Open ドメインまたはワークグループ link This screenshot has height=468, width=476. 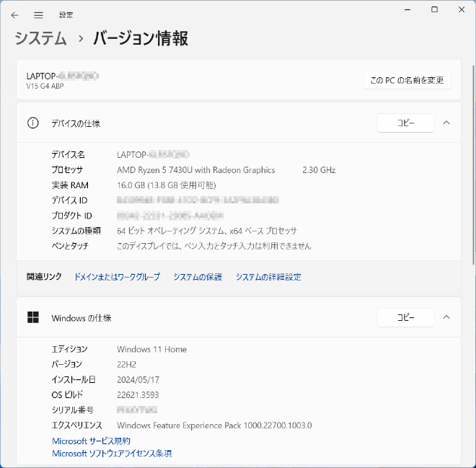pyautogui.click(x=117, y=277)
